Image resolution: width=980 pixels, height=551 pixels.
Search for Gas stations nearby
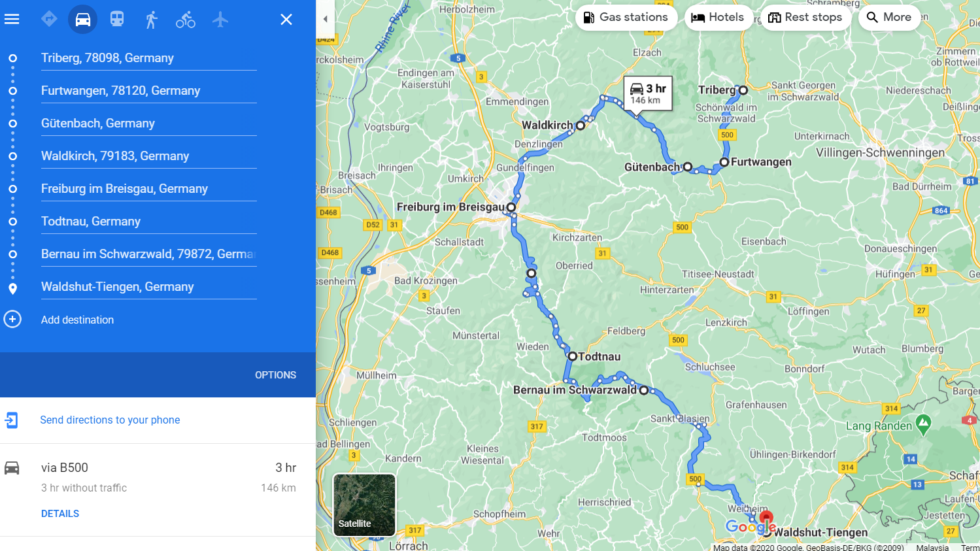point(626,17)
